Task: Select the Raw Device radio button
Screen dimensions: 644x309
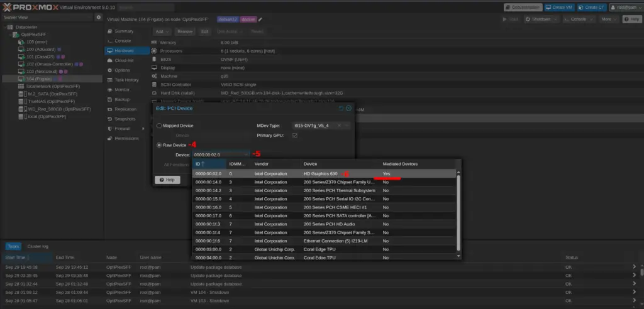Action: (x=159, y=145)
